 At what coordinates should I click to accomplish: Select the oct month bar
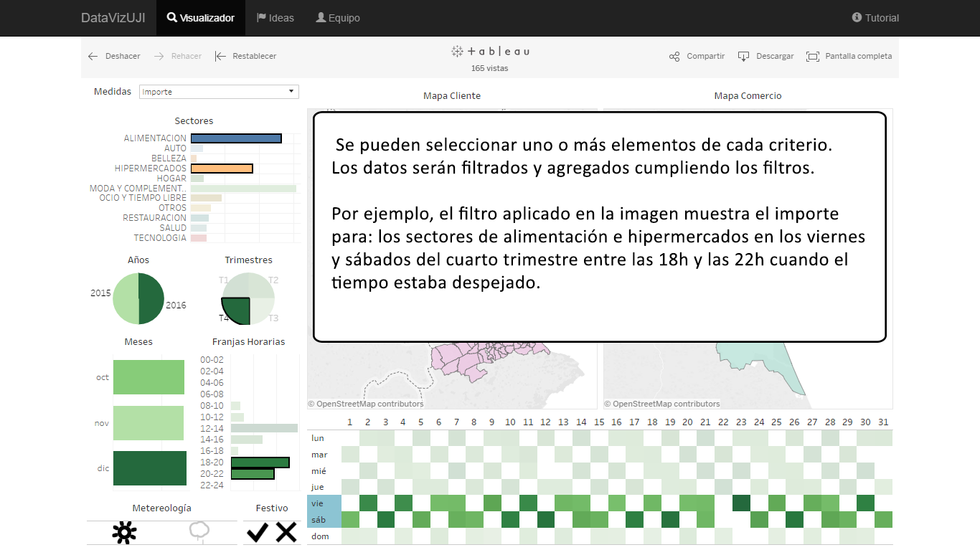(x=149, y=377)
